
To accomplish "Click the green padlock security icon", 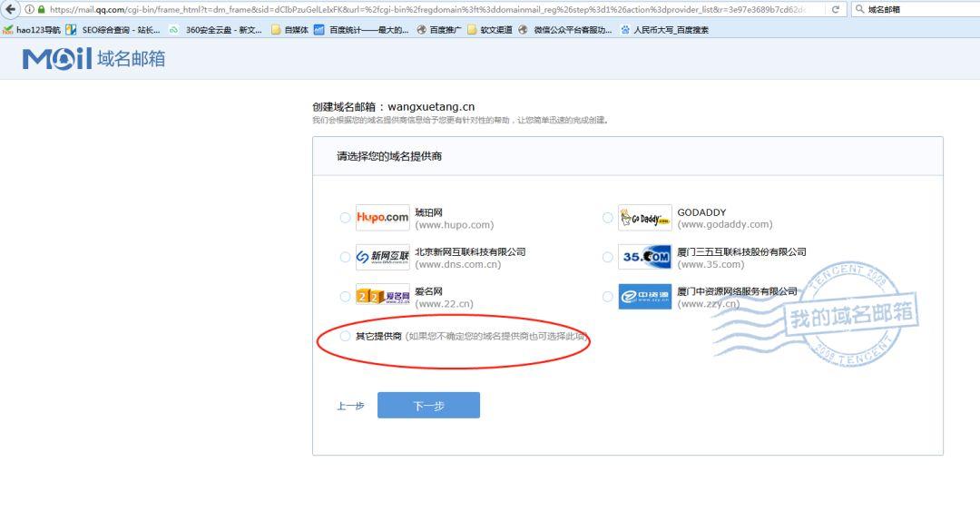I will (41, 9).
